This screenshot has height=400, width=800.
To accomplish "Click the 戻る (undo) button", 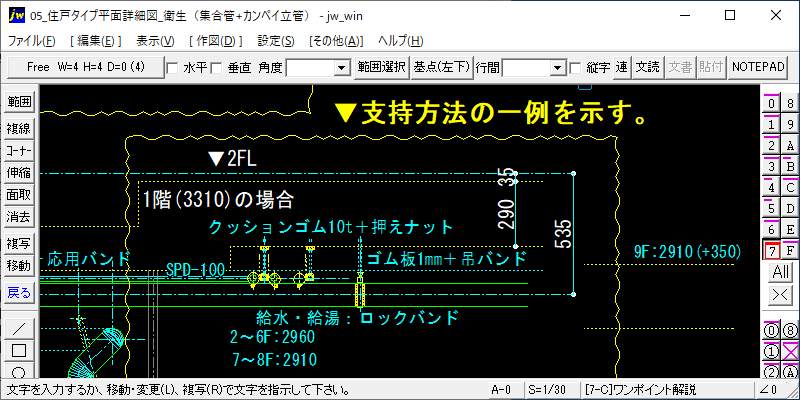I will point(19,292).
